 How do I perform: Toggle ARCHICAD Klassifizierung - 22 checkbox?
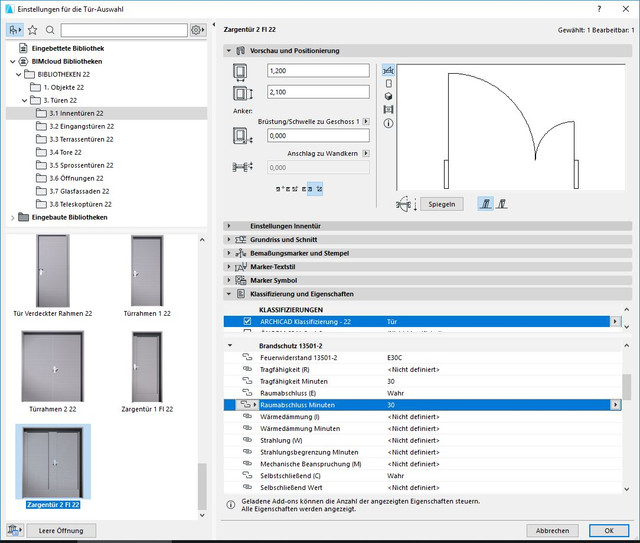tap(247, 321)
